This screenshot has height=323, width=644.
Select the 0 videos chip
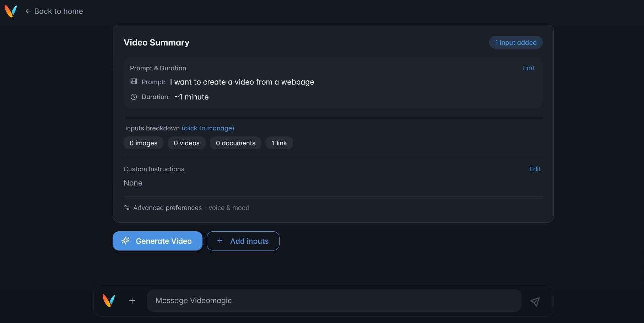[x=186, y=143]
